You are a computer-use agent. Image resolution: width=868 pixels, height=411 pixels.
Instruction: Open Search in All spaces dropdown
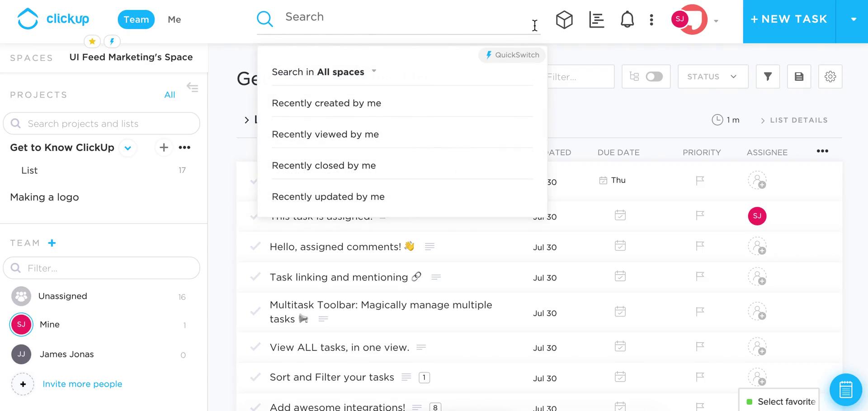pos(324,72)
